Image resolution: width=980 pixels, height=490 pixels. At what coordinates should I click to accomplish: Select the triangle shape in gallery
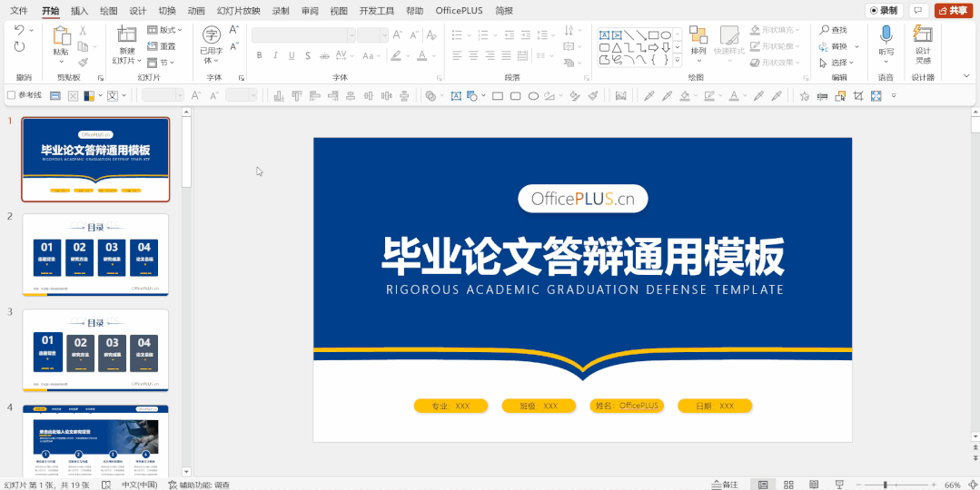tap(617, 47)
